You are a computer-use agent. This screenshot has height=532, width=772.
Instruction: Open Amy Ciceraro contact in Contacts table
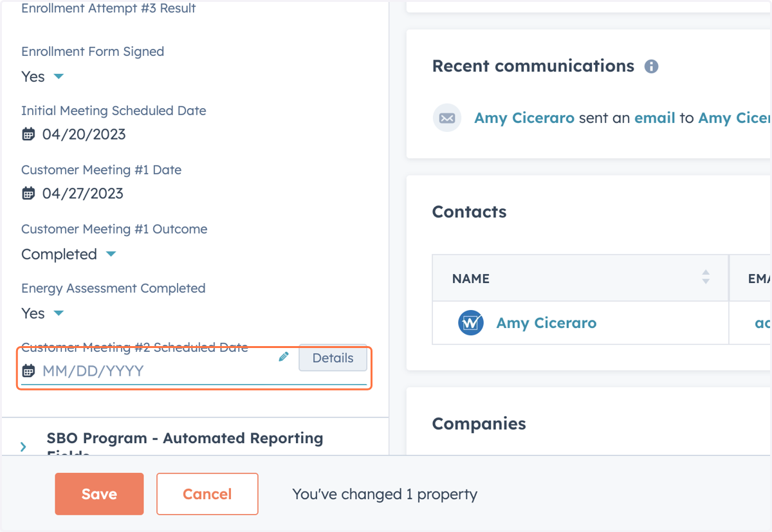pos(546,323)
